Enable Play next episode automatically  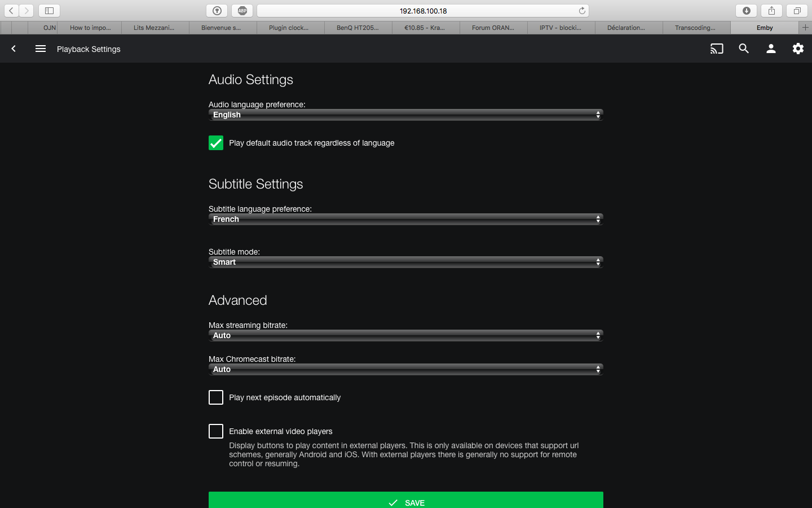(216, 397)
